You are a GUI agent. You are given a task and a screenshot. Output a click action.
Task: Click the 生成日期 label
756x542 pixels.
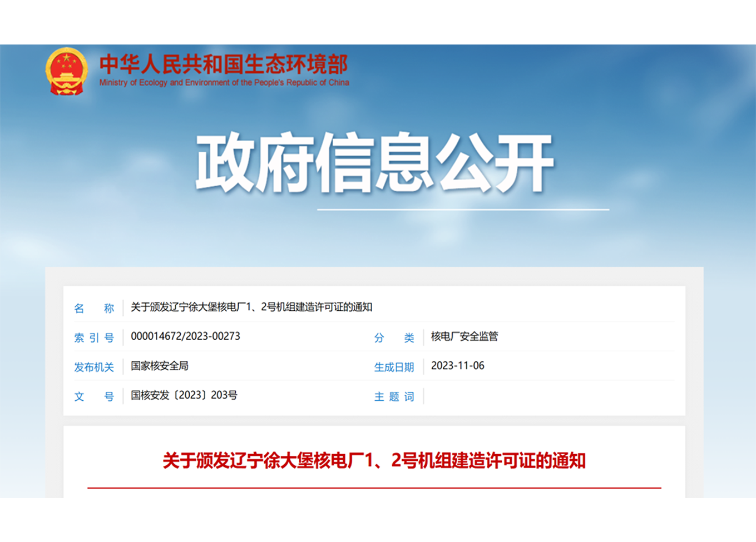pyautogui.click(x=394, y=367)
